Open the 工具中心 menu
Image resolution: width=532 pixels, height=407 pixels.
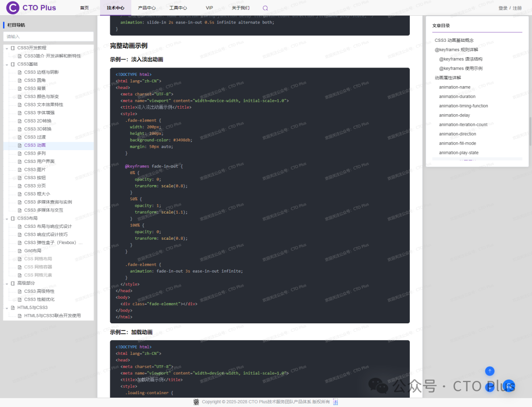[178, 8]
